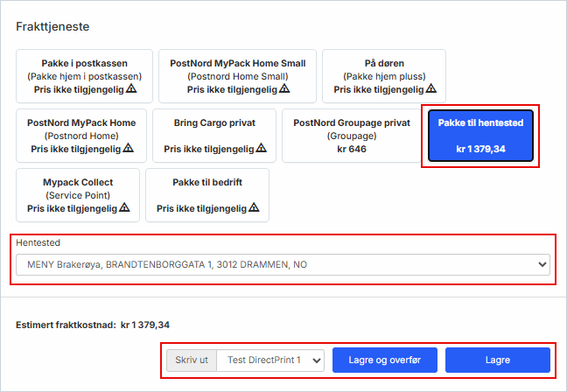This screenshot has width=567, height=392.
Task: Expand the Test DirectPrint 1 printer dropdown
Action: coord(270,360)
